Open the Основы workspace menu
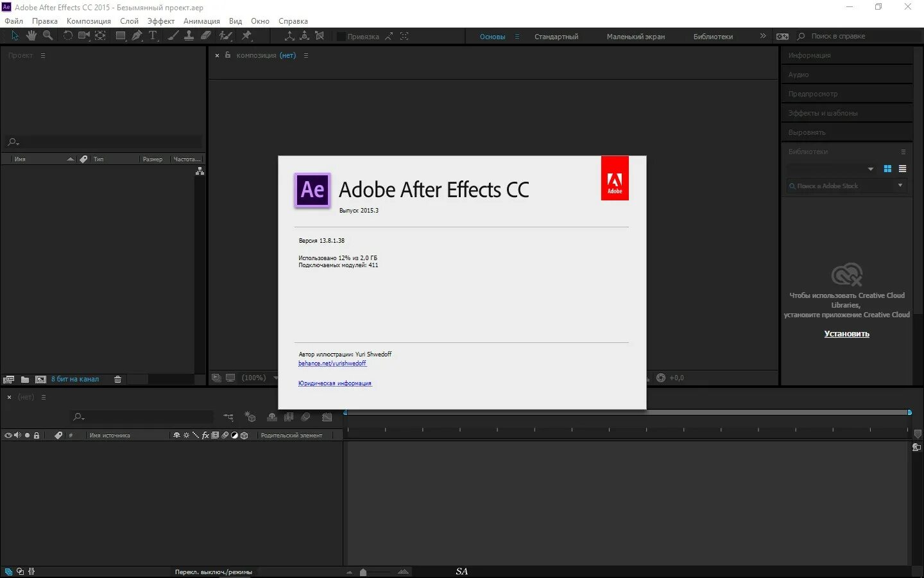 [x=517, y=37]
